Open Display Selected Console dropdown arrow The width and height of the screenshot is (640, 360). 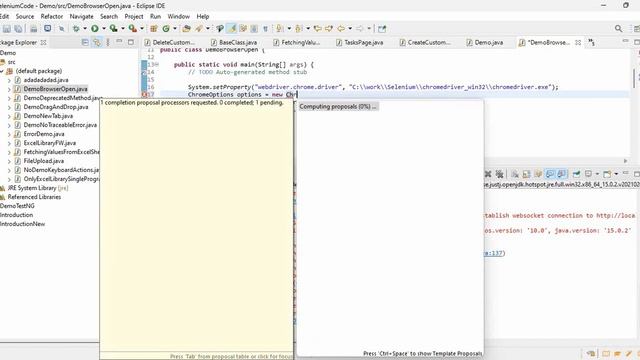(x=597, y=174)
